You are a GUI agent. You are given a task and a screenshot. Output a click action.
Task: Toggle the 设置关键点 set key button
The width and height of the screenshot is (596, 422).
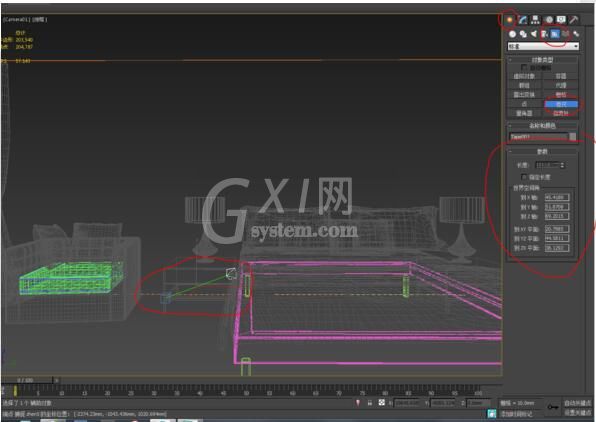click(x=577, y=412)
